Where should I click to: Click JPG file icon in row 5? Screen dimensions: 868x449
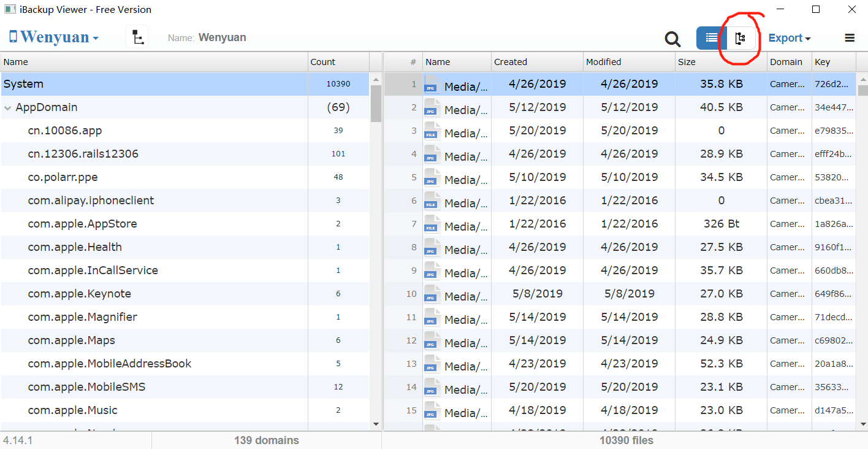click(433, 177)
